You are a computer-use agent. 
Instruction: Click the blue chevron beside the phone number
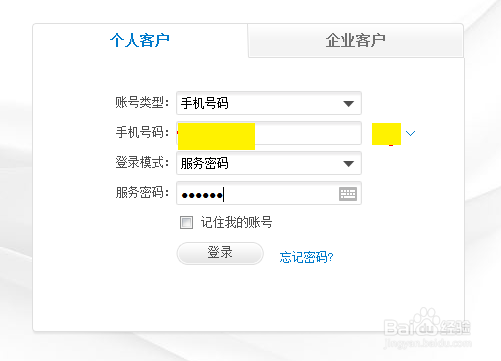pos(410,133)
